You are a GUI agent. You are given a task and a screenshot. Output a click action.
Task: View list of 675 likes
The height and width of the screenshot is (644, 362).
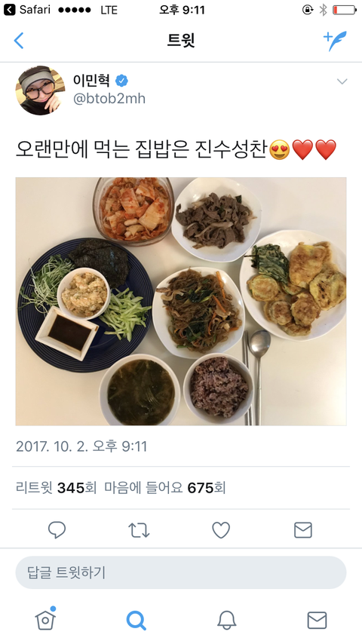(x=164, y=488)
